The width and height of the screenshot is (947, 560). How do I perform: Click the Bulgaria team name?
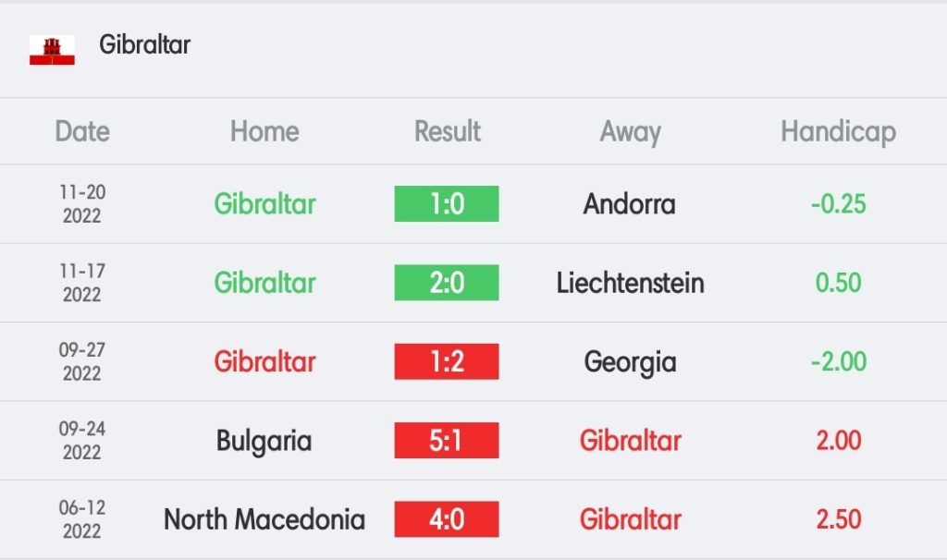click(x=264, y=442)
